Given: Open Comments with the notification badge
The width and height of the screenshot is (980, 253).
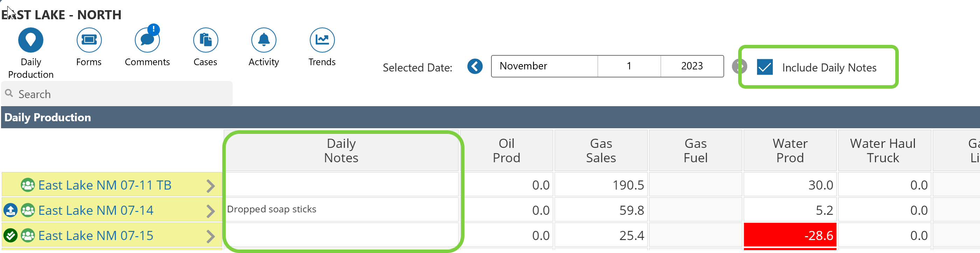Looking at the screenshot, I should click(147, 40).
